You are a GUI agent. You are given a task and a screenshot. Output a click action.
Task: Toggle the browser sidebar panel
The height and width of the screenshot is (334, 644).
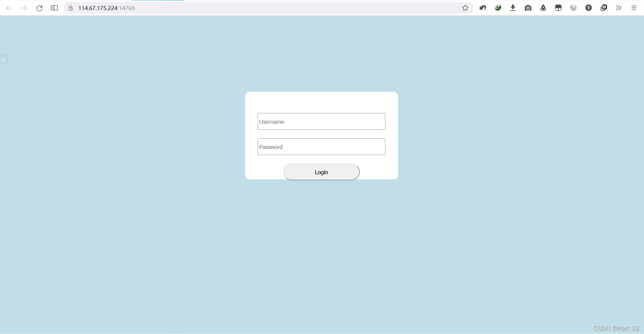pos(54,8)
